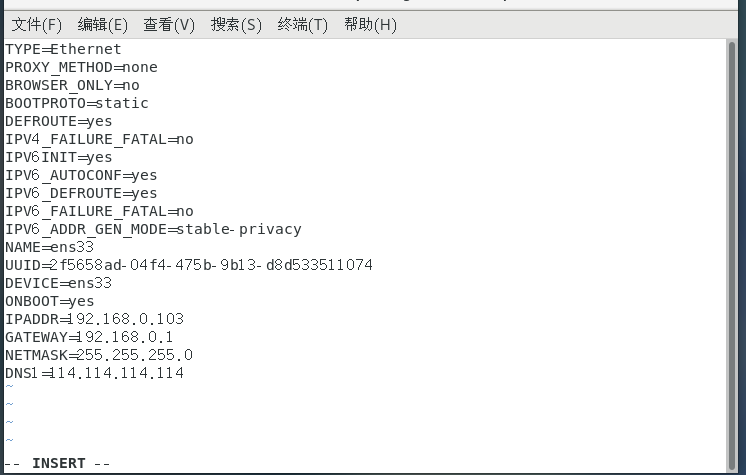This screenshot has width=746, height=475.
Task: Click the GATEWAY=192.168.0.1 line
Action: (90, 337)
